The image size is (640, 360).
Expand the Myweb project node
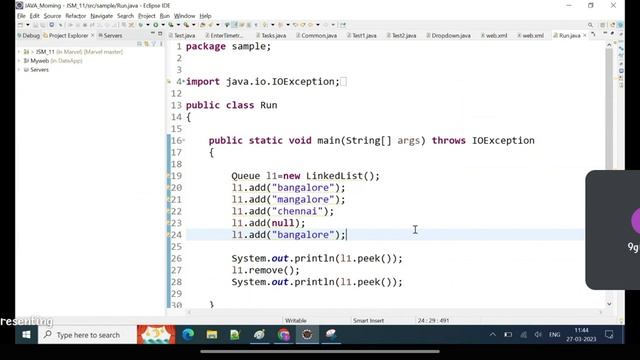[19, 61]
